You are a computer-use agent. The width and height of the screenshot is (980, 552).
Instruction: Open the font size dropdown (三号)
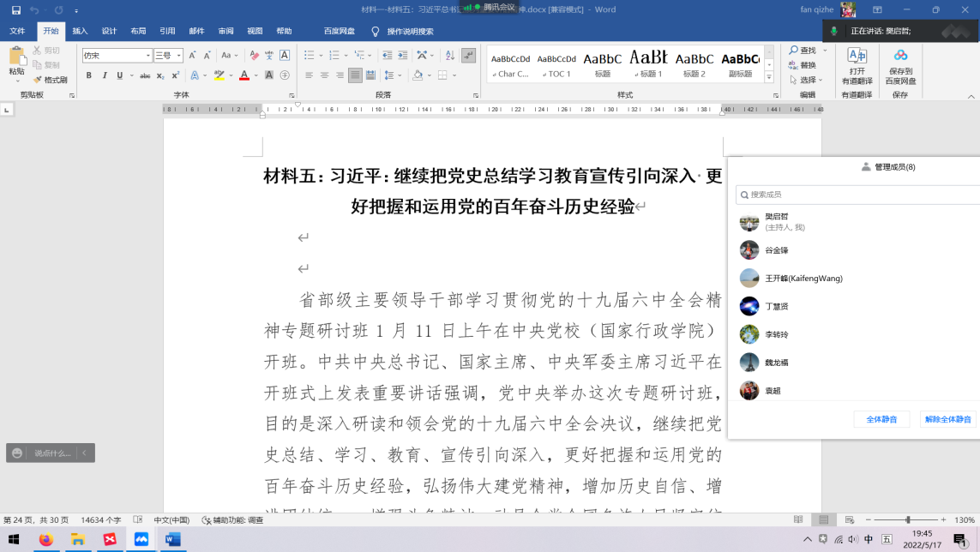coord(178,56)
